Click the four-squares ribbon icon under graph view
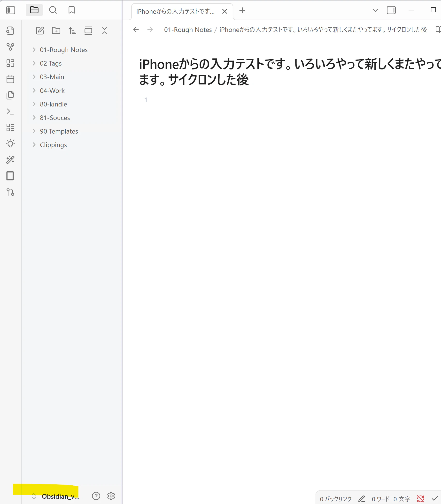Viewport: 441px width, 504px height. point(10,63)
